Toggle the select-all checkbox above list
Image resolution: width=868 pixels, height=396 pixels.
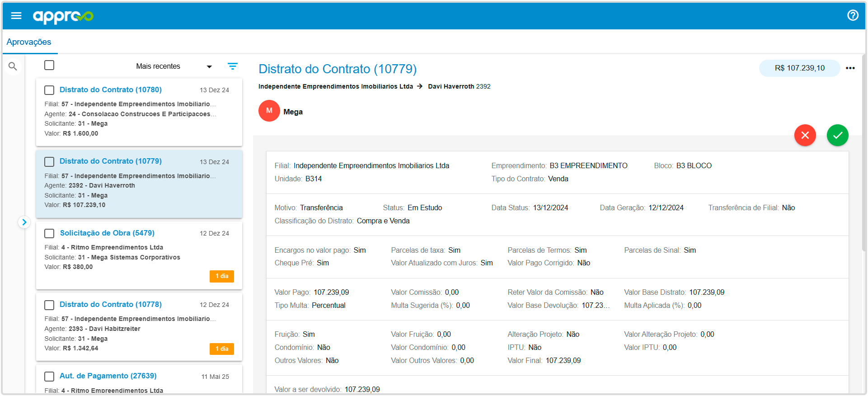[x=49, y=65]
